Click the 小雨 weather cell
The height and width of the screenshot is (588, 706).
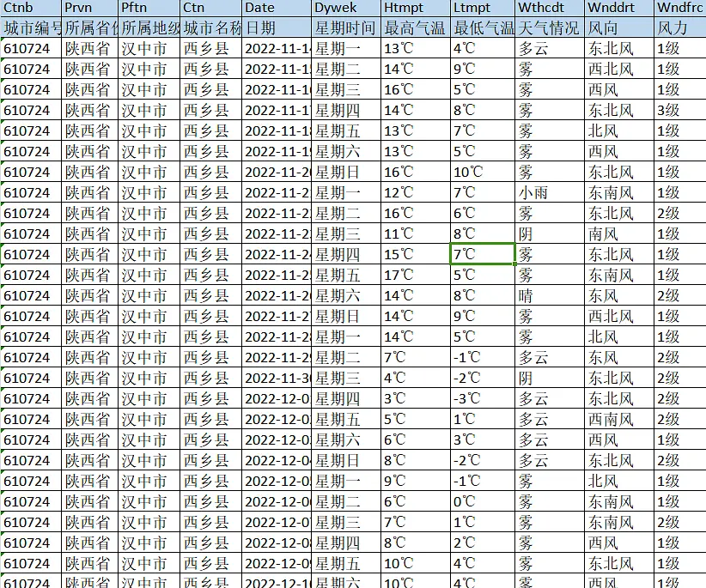(x=550, y=192)
